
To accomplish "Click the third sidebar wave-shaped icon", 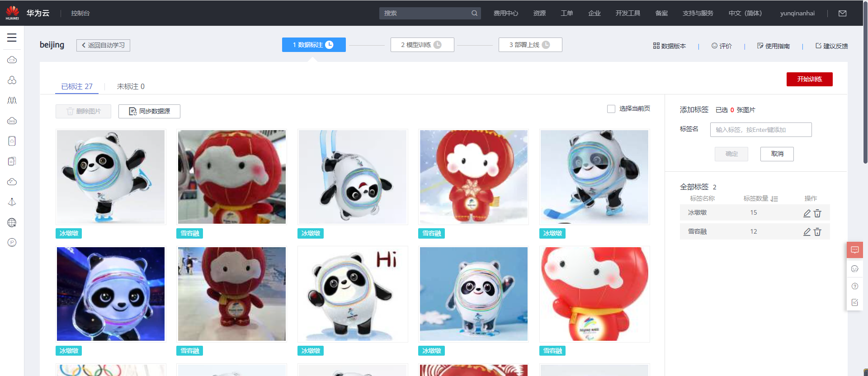I will [x=12, y=100].
